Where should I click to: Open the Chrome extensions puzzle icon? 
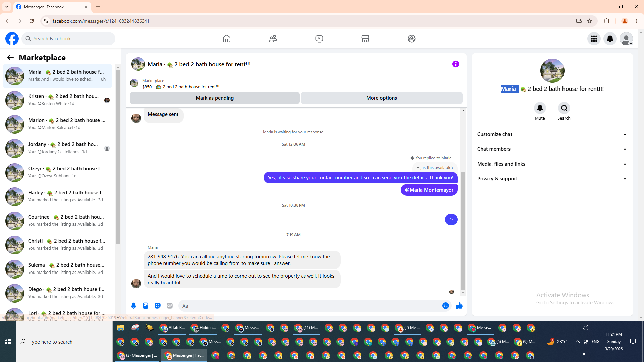click(x=606, y=21)
